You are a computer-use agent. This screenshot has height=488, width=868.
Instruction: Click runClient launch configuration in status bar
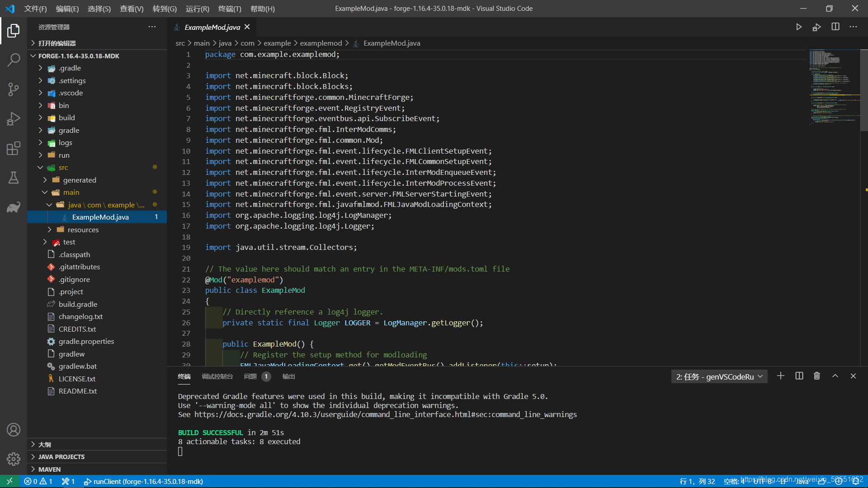(144, 481)
